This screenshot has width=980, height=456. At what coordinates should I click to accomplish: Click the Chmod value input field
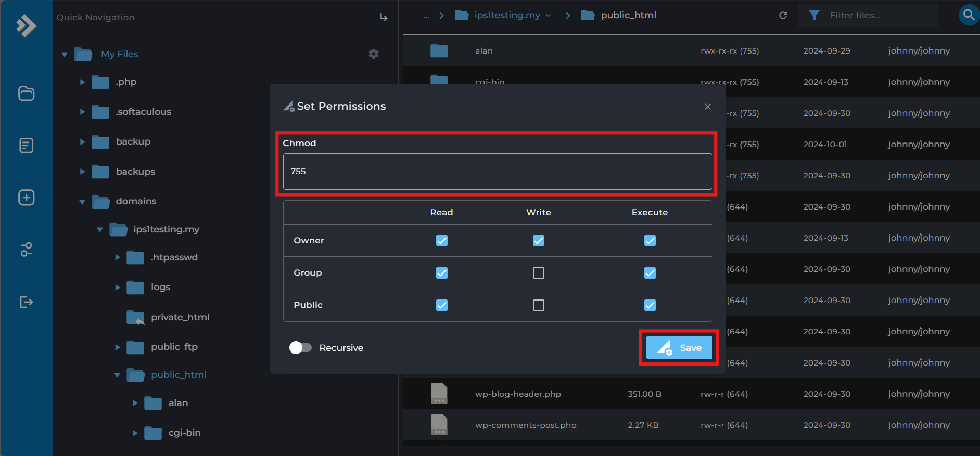pyautogui.click(x=497, y=172)
